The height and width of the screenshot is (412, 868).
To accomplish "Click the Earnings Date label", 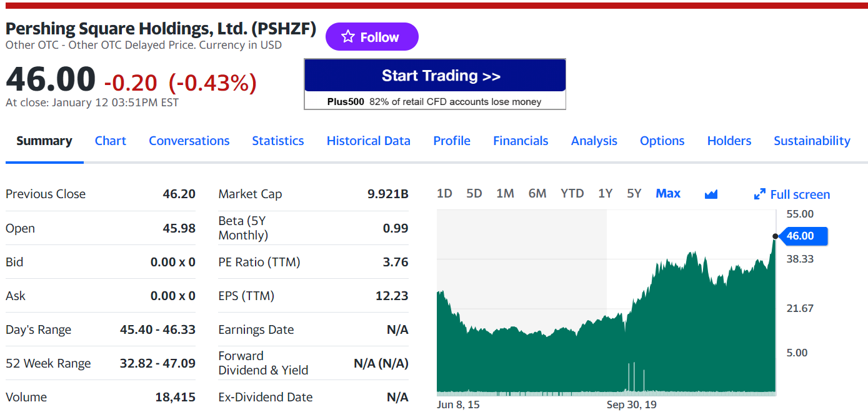I will (x=256, y=329).
